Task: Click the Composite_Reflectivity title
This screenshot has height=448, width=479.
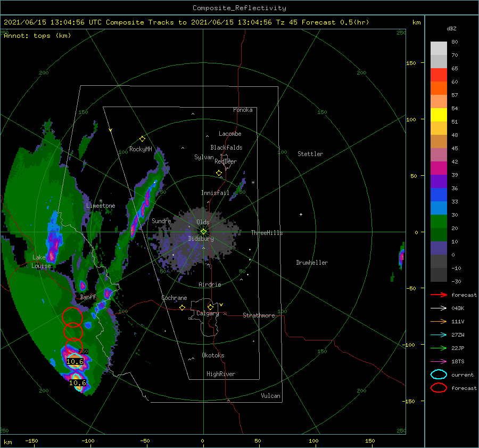Action: [x=240, y=8]
